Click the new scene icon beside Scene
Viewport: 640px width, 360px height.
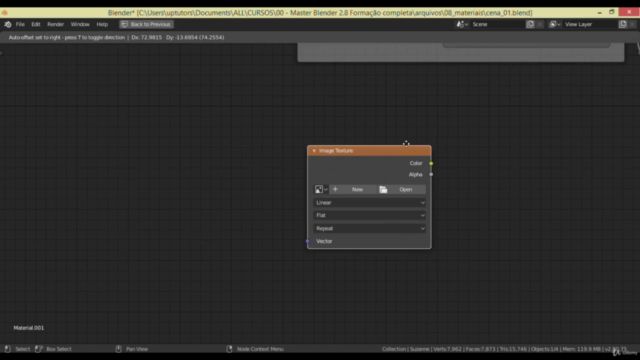[530, 24]
